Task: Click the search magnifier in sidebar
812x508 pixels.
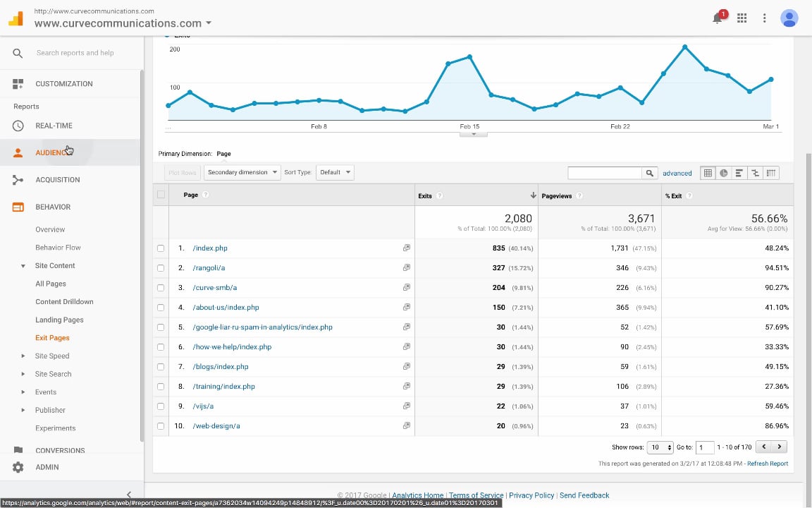Action: click(18, 53)
